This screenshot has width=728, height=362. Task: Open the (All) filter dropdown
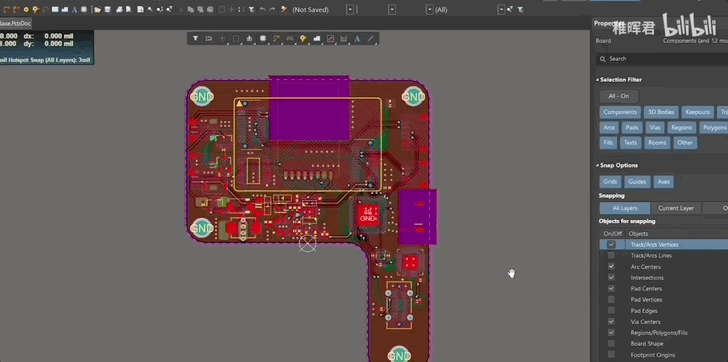429,10
